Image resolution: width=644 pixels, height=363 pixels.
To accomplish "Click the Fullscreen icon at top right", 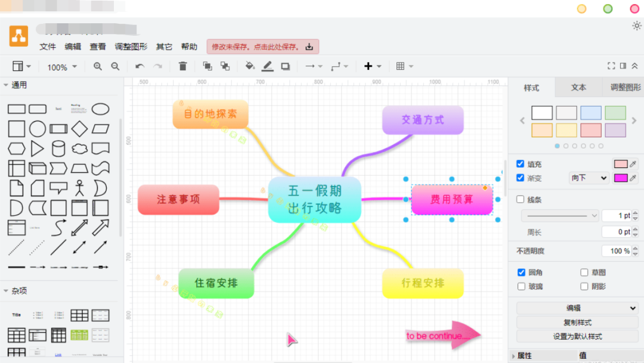I will 610,66.
